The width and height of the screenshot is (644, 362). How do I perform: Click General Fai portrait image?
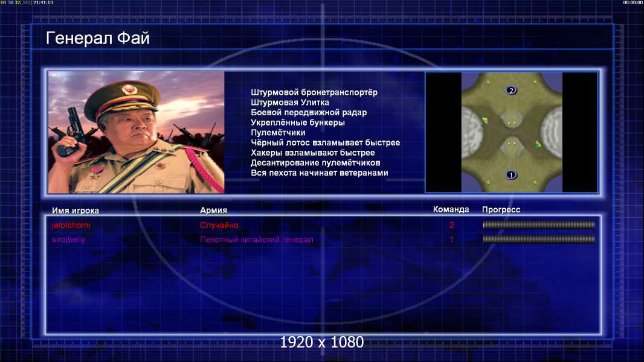(137, 132)
